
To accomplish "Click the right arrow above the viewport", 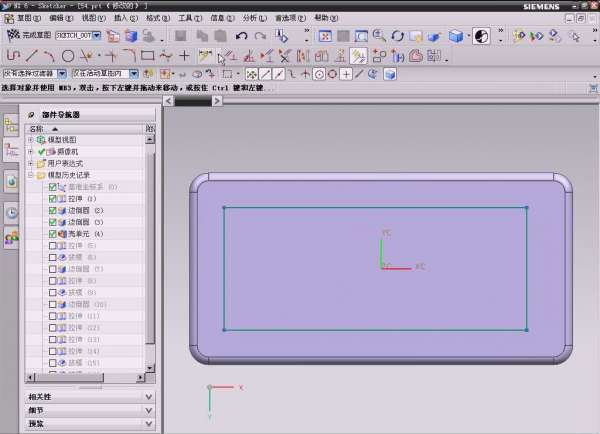I will pyautogui.click(x=217, y=101).
